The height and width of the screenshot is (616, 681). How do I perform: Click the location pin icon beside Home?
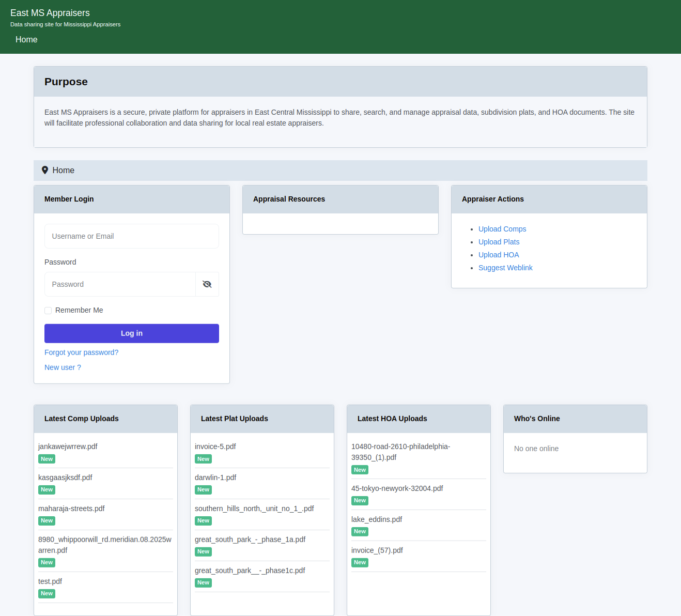(45, 170)
